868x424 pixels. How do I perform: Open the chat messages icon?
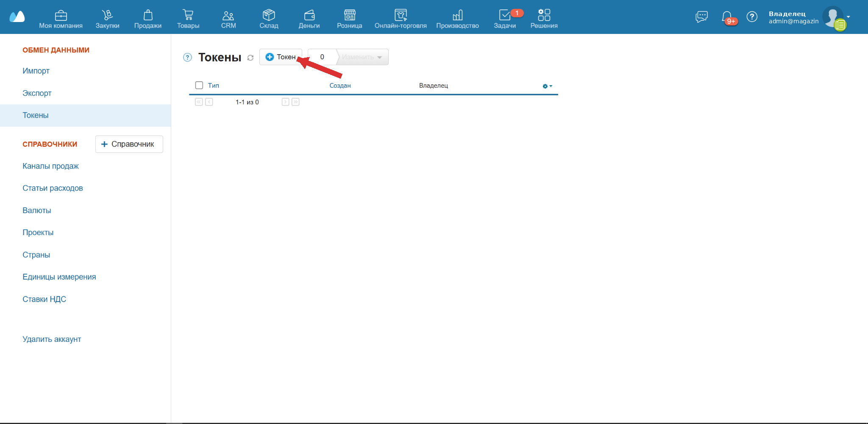(x=701, y=17)
